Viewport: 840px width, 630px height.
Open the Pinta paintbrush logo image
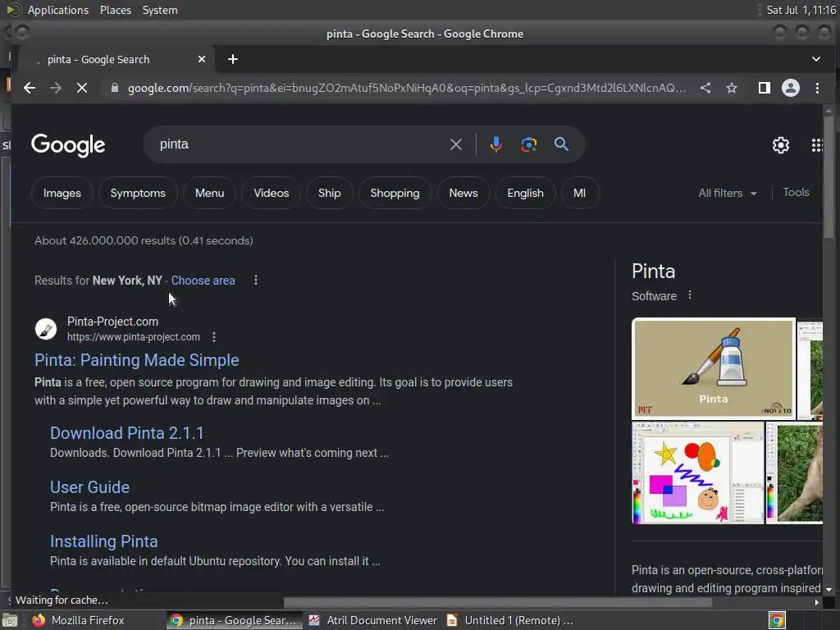[714, 368]
